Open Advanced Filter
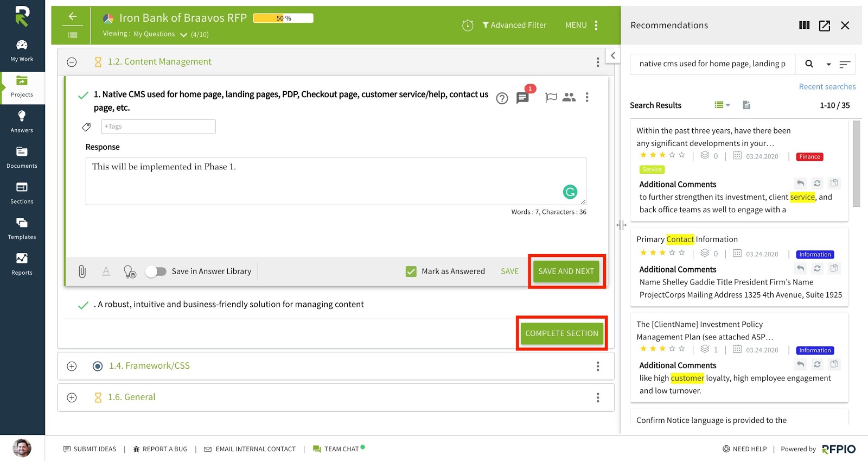Viewport: 868px width, 461px height. click(514, 25)
